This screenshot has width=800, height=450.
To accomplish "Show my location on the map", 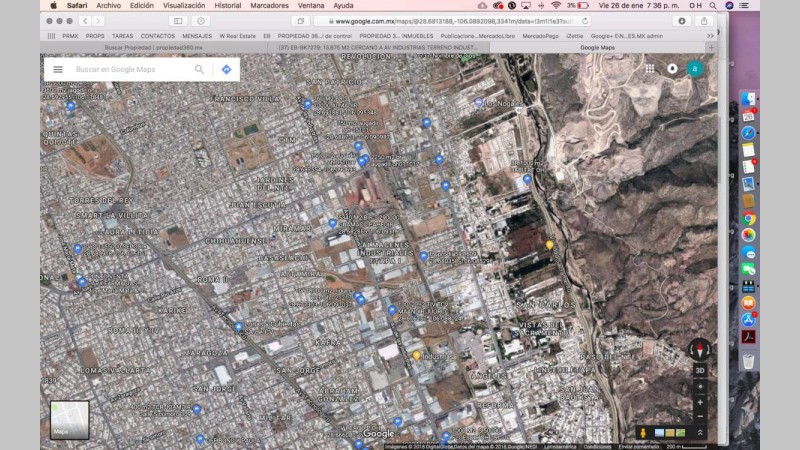I will 700,386.
